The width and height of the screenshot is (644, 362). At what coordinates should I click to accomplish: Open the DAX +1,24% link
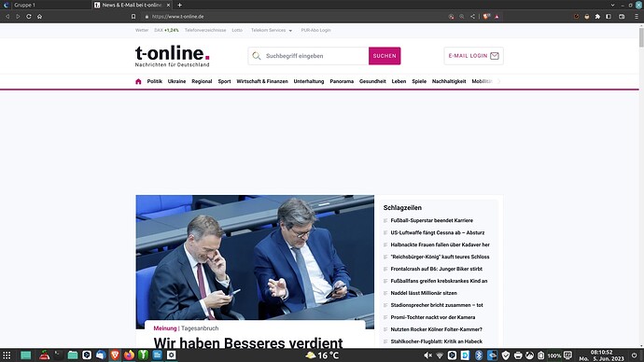pyautogui.click(x=166, y=31)
